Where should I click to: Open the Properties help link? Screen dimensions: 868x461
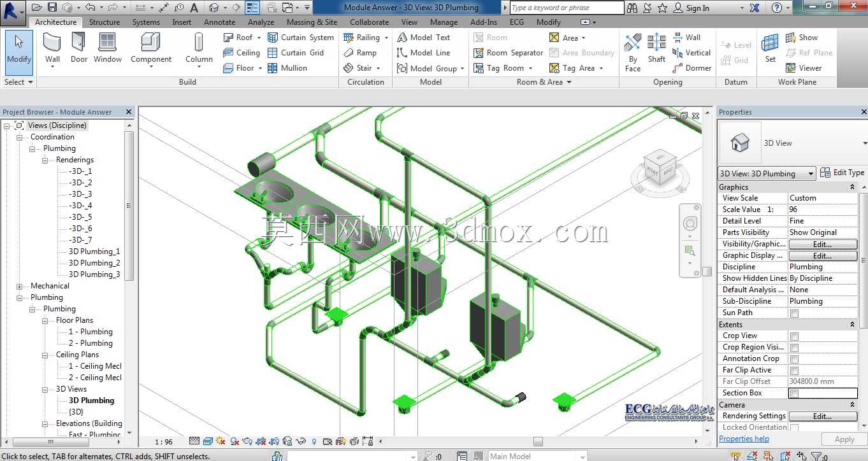[x=744, y=439]
